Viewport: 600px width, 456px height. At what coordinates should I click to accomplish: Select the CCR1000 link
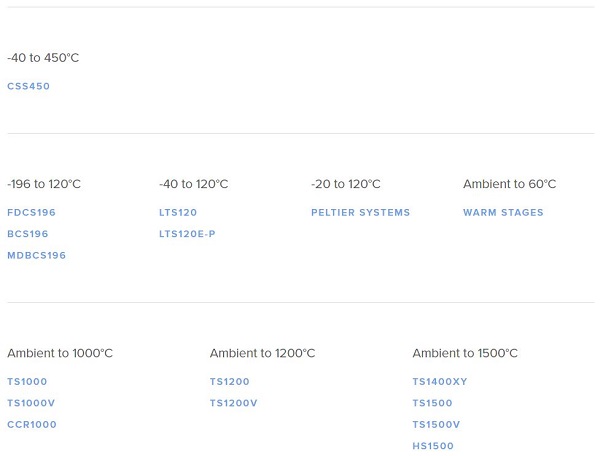32,425
